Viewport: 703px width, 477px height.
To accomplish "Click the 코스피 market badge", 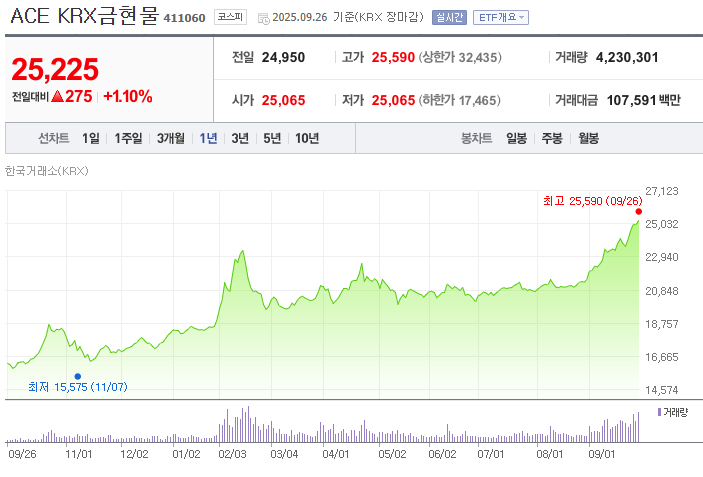I will click(x=230, y=17).
